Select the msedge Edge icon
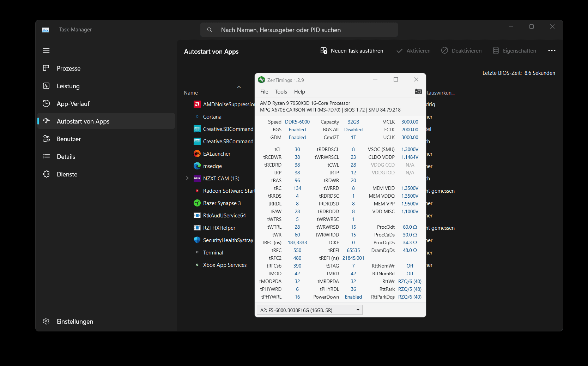Viewport: 588px width, 366px height. [197, 166]
